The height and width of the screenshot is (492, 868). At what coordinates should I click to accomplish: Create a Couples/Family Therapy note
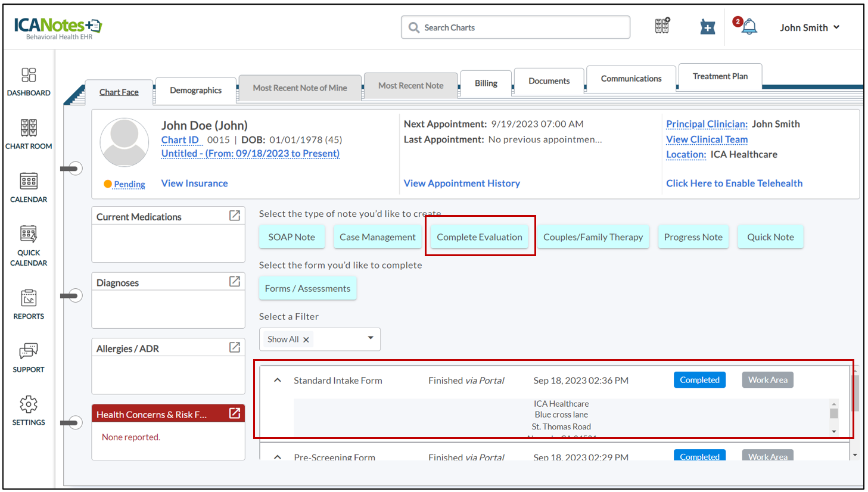point(593,236)
